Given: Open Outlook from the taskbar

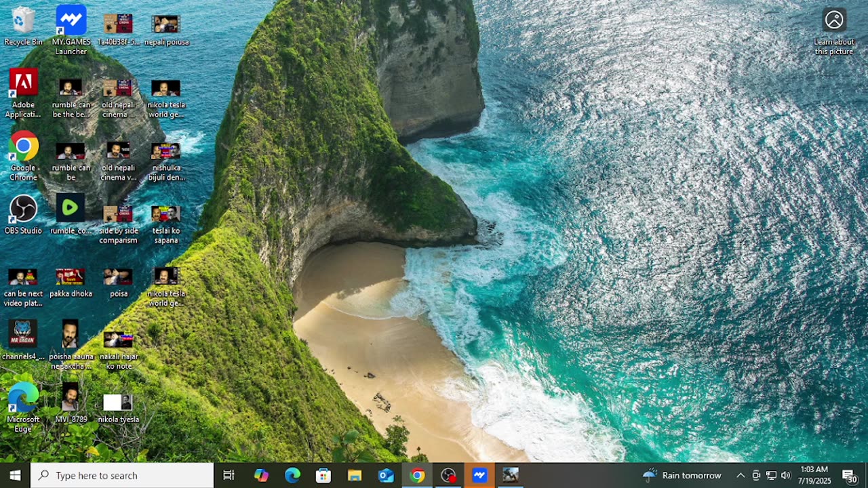Looking at the screenshot, I should 386,475.
